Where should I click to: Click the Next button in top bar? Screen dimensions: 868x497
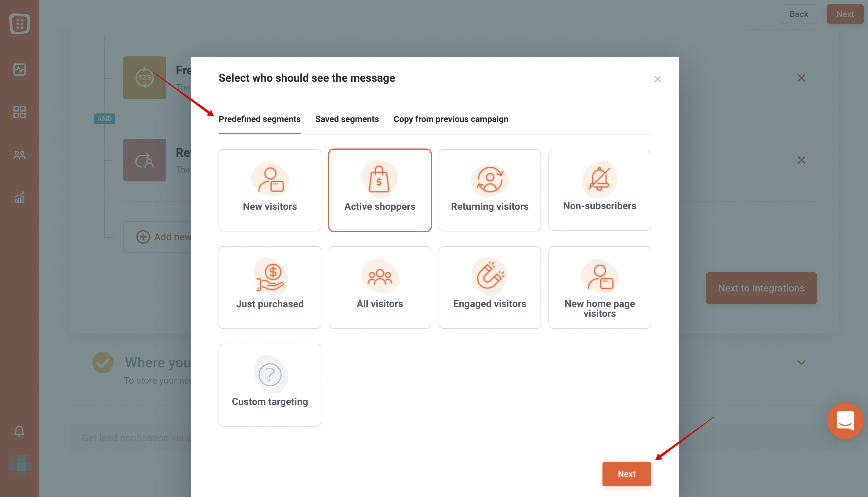tap(845, 14)
